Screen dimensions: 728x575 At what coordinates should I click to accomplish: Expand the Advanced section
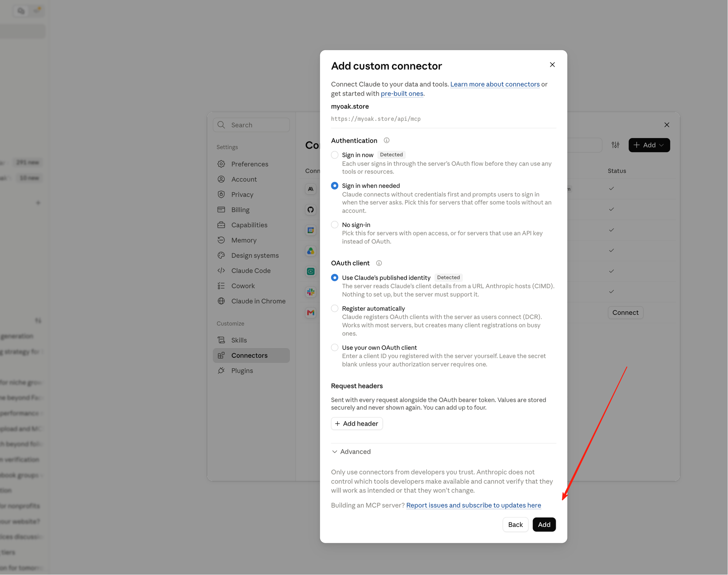[x=351, y=452]
